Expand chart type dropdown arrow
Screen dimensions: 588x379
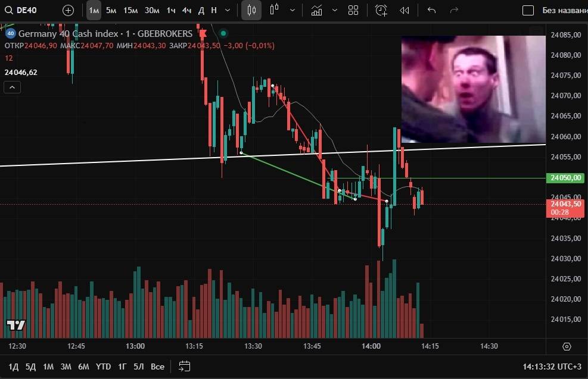click(x=293, y=10)
